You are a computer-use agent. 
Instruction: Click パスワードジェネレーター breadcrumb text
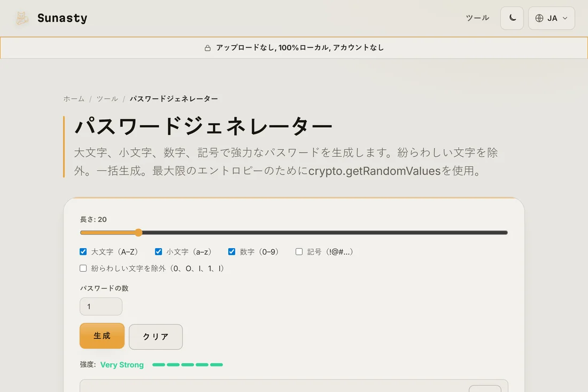click(x=174, y=98)
